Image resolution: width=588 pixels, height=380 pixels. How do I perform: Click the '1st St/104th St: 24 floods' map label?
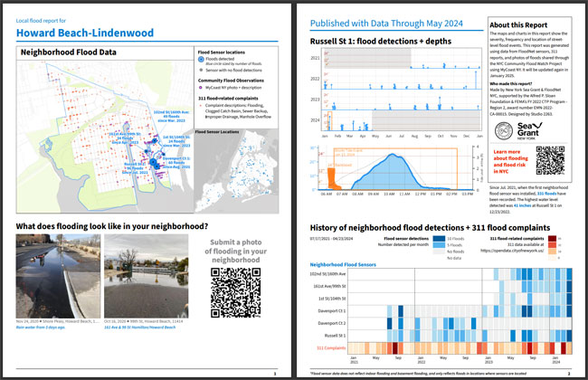coord(176,141)
